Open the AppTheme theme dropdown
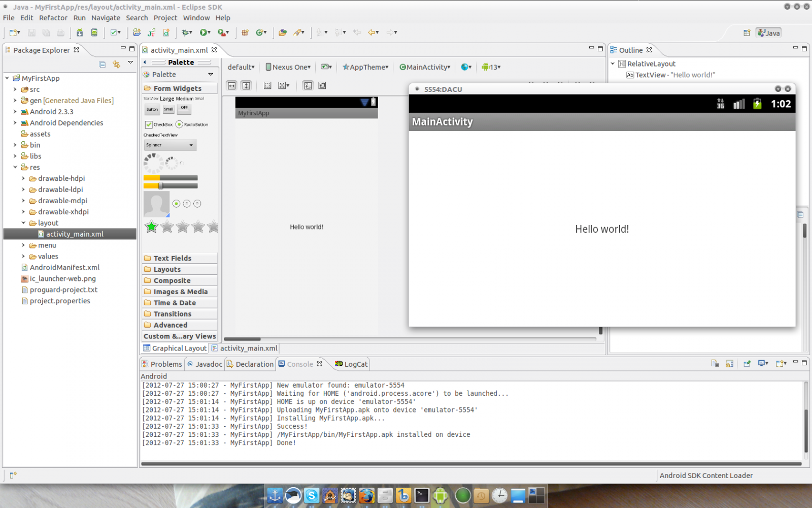 365,67
